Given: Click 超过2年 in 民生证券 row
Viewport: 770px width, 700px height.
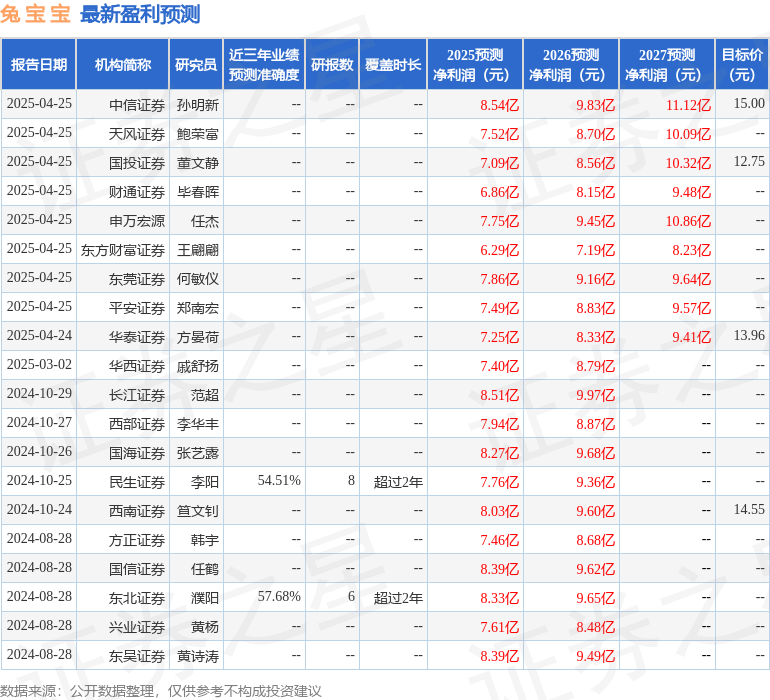Looking at the screenshot, I should [x=398, y=481].
